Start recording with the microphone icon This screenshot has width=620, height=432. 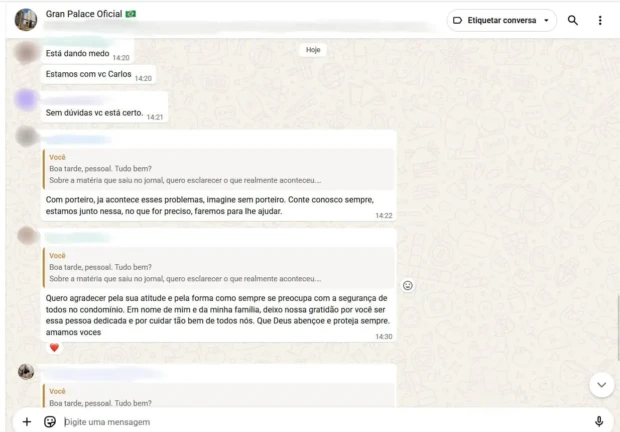click(x=599, y=422)
